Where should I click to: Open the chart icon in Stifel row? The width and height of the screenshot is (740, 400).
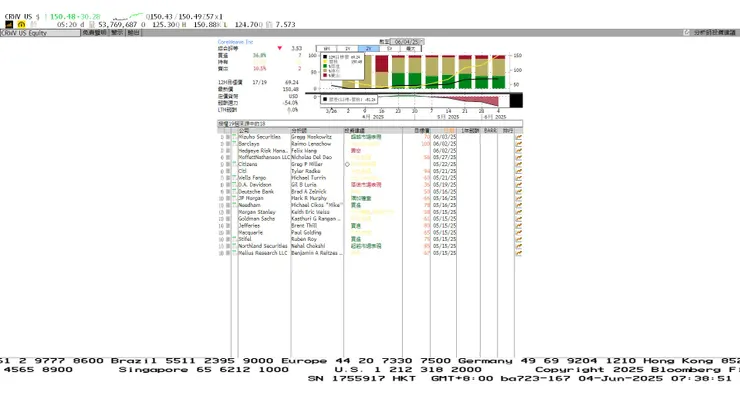519,240
